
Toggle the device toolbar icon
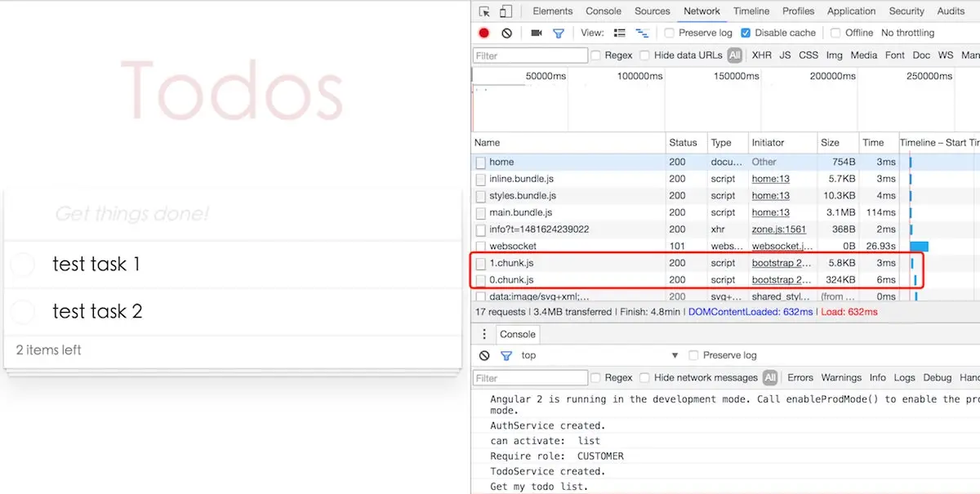pyautogui.click(x=506, y=11)
